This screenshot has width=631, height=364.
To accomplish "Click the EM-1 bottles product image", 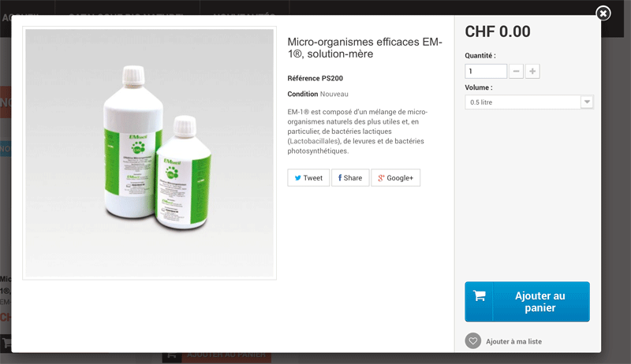I will pyautogui.click(x=149, y=153).
